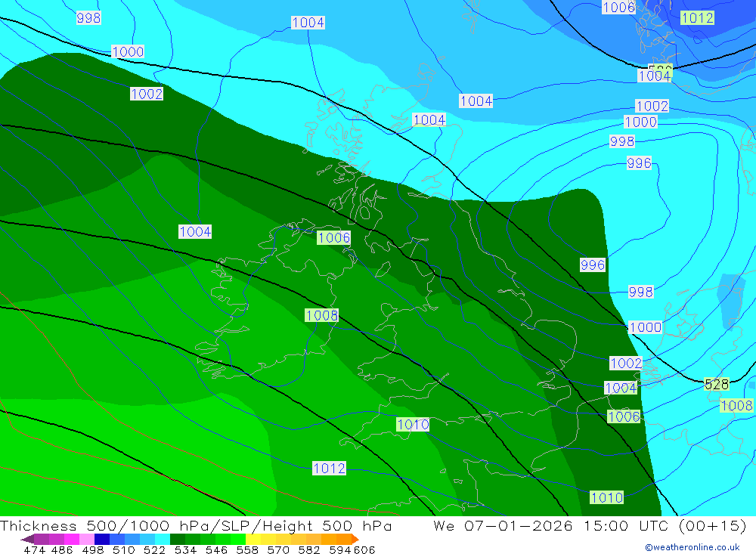Click the 998 label in the top-left corner
The height and width of the screenshot is (554, 756).
88,18
